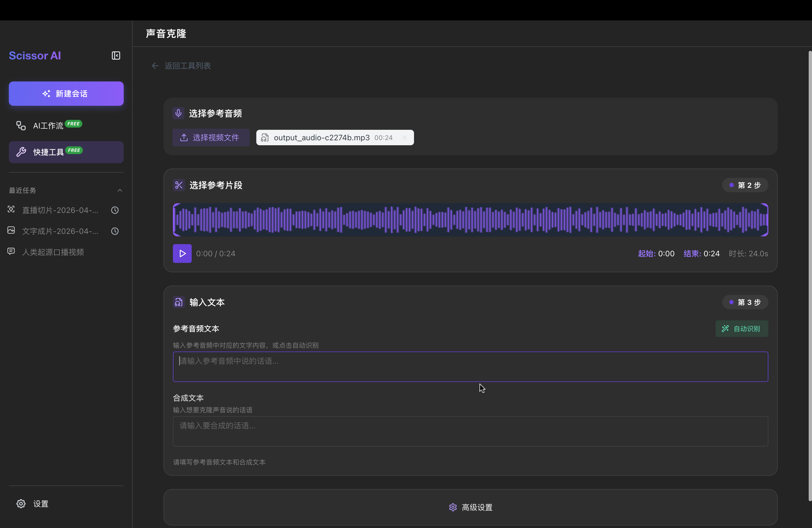Click the 新建会话 button
The width and height of the screenshot is (812, 528).
(x=66, y=93)
